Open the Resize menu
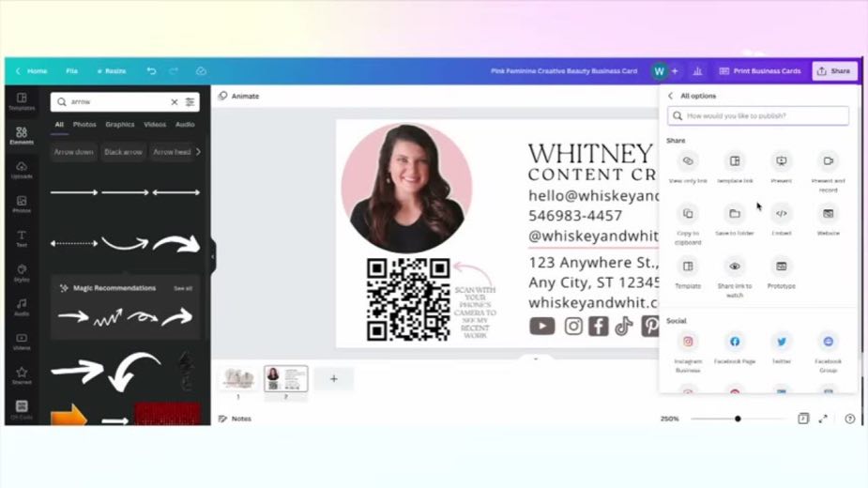The height and width of the screenshot is (488, 868). (x=112, y=71)
